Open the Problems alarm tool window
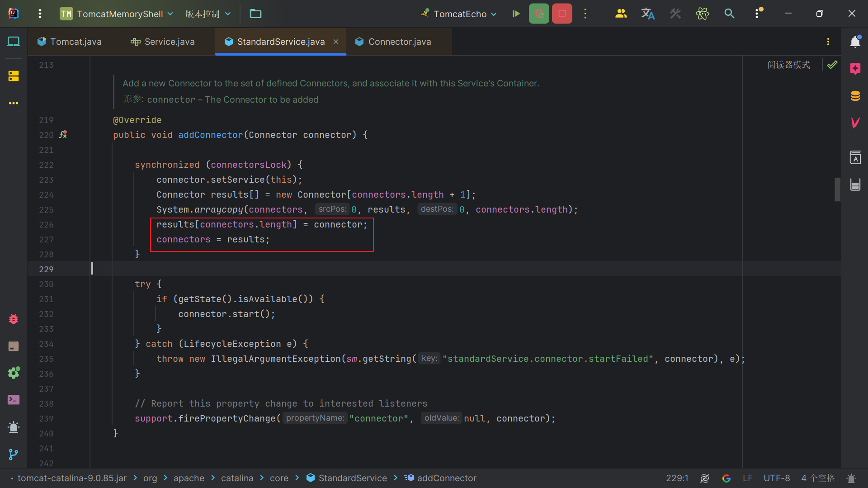The height and width of the screenshot is (488, 868). click(x=14, y=427)
